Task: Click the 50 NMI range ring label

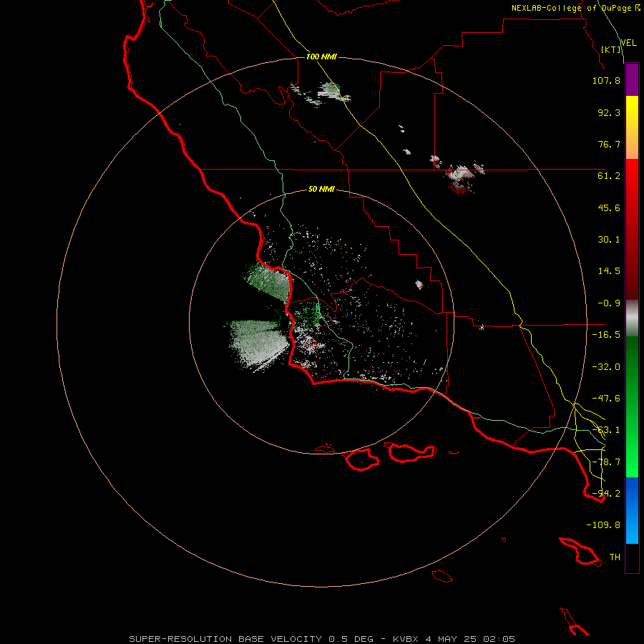Action: coord(321,190)
